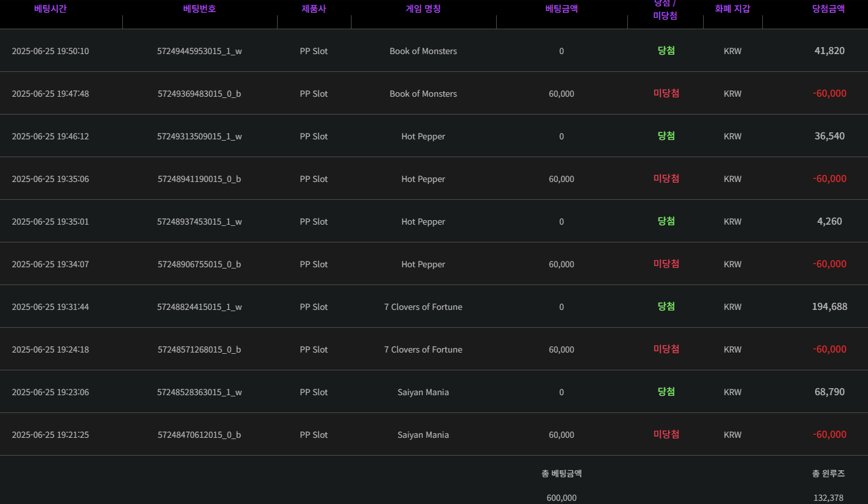Click 60,000 bet amount in 19:34:07 row

point(562,264)
